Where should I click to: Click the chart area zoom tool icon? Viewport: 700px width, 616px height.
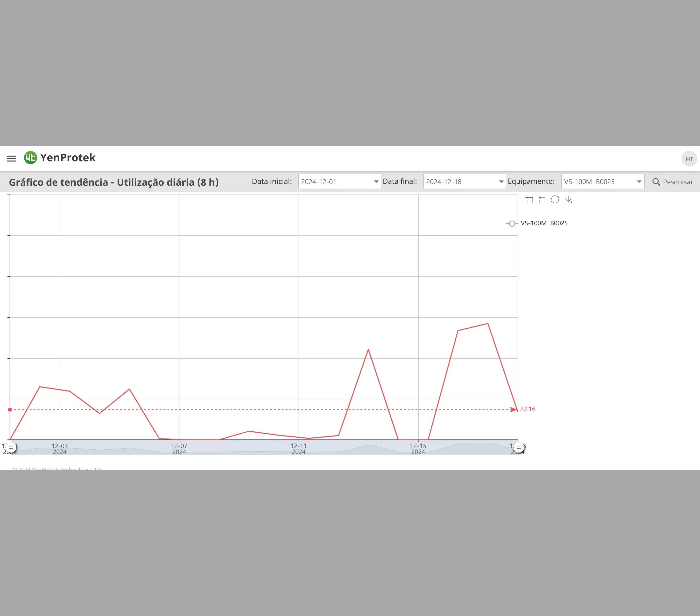(x=529, y=200)
